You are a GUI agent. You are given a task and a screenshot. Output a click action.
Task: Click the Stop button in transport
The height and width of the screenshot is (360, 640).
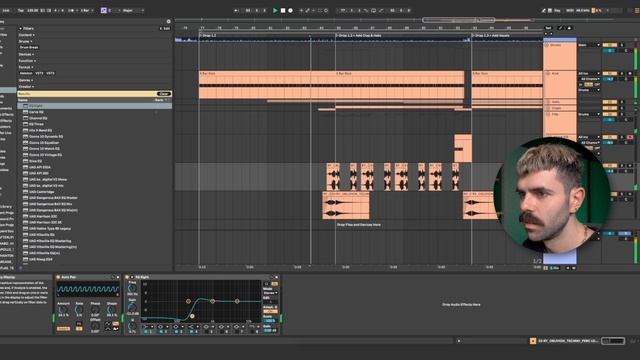tap(283, 10)
